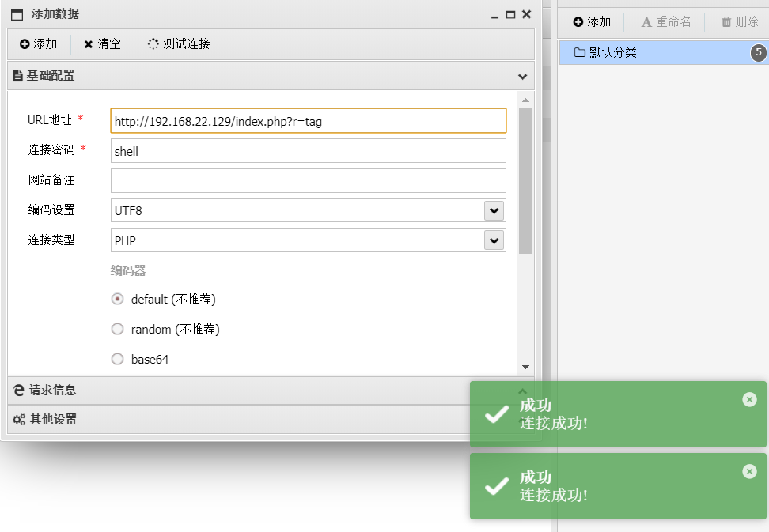Click 测试连接 to test connection
The height and width of the screenshot is (532, 769).
(178, 44)
